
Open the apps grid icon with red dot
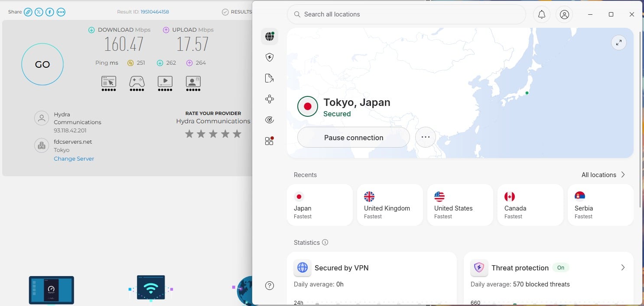270,141
